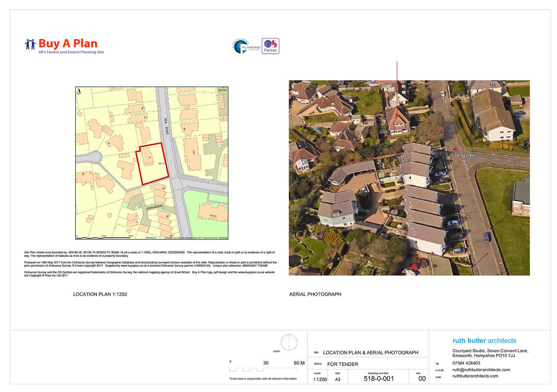Viewport: 557px width, 392px height.
Task: Click the LOCATION PLAN 1:1250 caption
Action: (100, 294)
